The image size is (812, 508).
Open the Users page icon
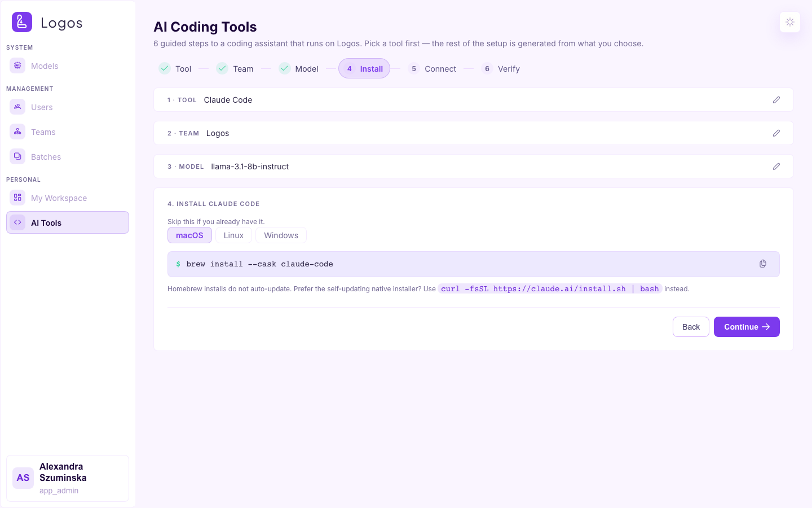(17, 107)
